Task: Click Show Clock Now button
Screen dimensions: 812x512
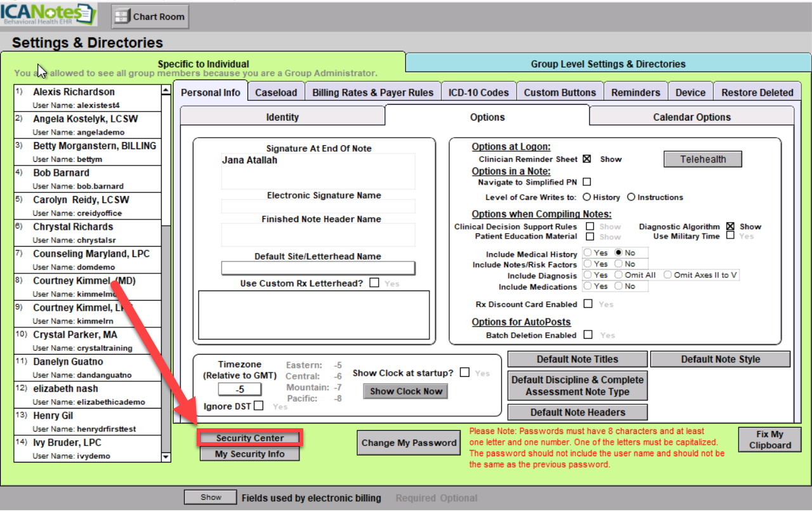Action: point(406,391)
